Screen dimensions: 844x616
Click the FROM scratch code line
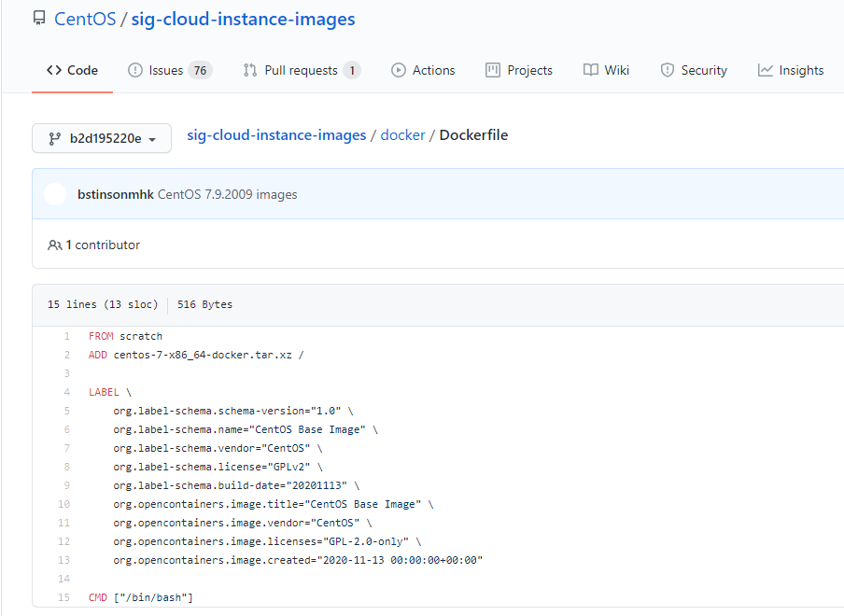125,336
